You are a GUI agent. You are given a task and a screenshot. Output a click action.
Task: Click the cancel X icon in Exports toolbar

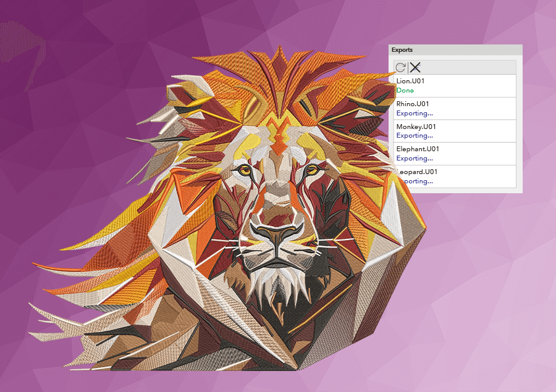coord(415,67)
